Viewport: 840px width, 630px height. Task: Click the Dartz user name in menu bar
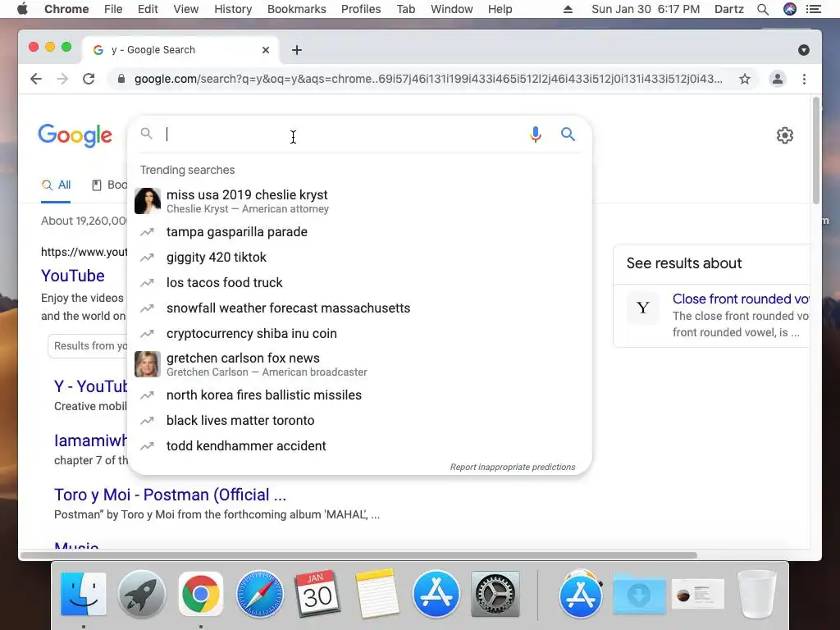[x=729, y=9]
